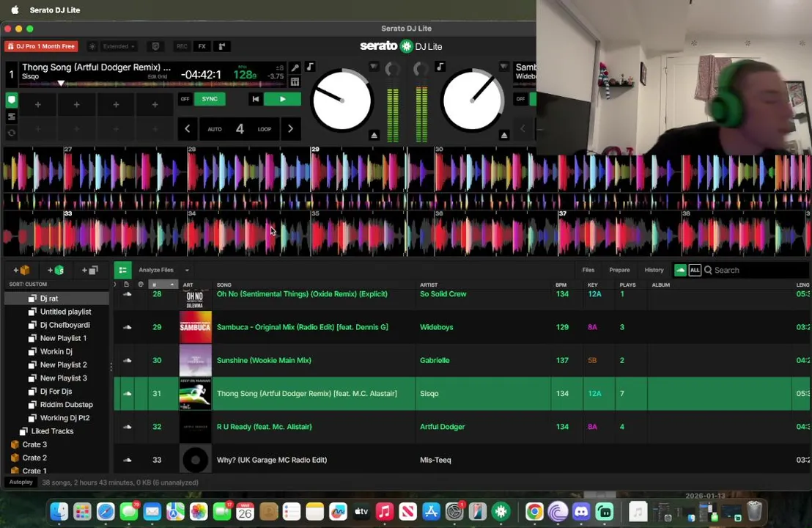Viewport: 812px width, 528px height.
Task: Click the beatgrid icon below the microphone icon
Action: 295,82
